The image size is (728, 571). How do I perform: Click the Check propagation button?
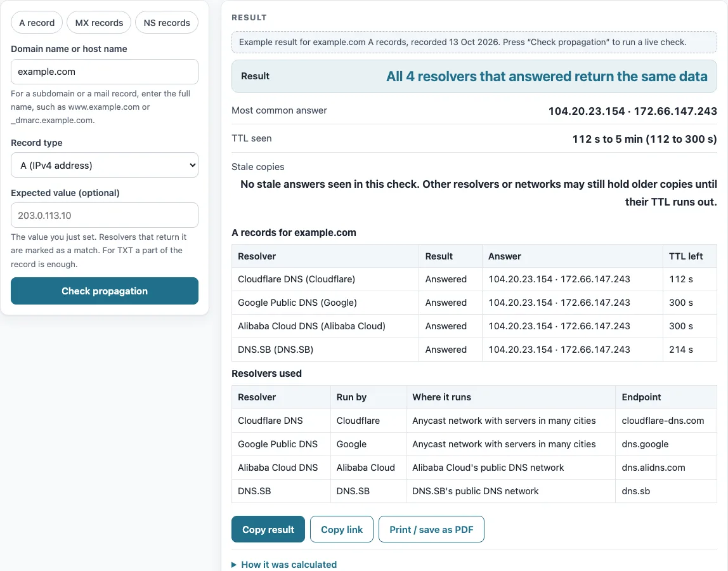pos(105,291)
